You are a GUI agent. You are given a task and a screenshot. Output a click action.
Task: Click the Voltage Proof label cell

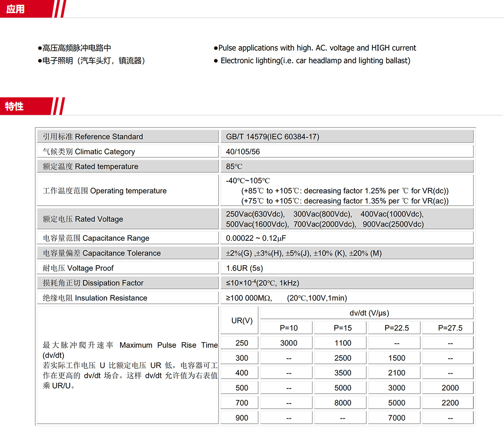(x=128, y=268)
